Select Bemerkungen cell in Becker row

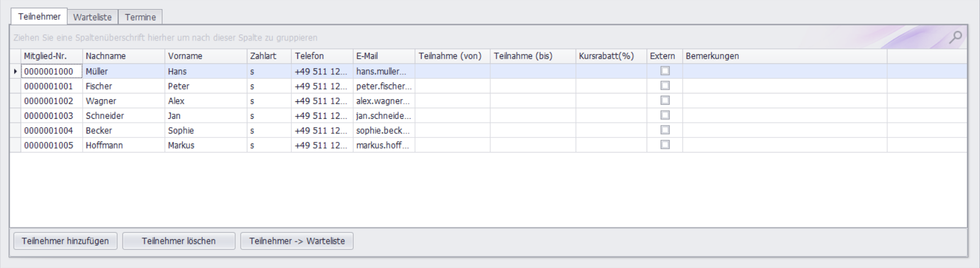(x=785, y=130)
